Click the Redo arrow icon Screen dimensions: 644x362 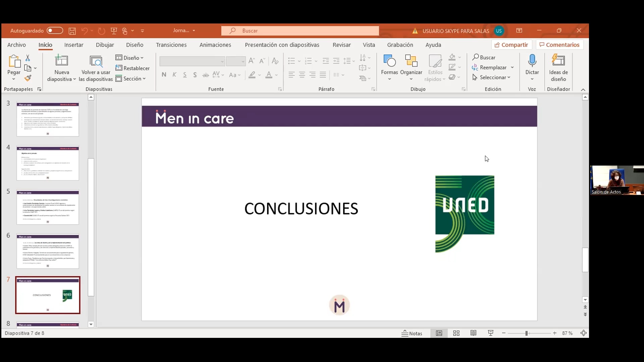[x=101, y=31]
